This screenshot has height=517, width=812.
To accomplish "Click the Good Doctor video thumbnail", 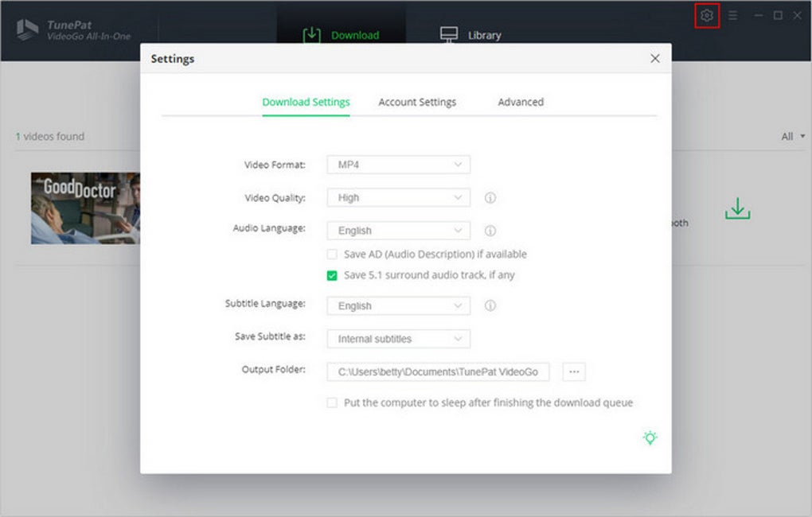I will click(x=87, y=207).
